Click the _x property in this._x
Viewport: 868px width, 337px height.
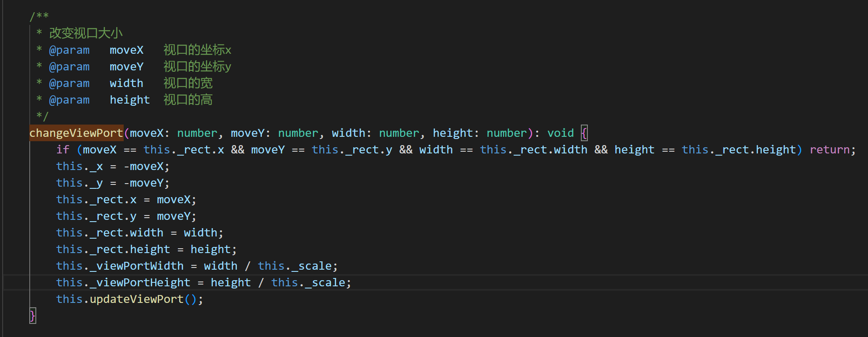tap(96, 166)
